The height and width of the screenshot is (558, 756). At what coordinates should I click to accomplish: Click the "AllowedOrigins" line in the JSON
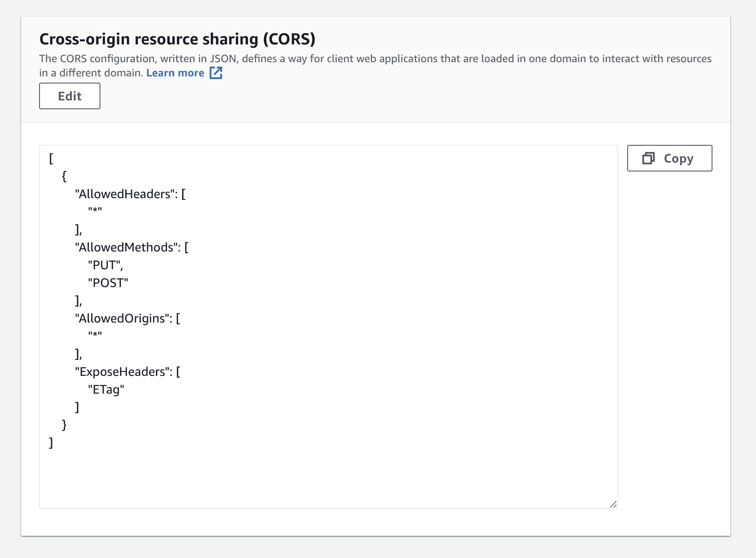click(127, 319)
